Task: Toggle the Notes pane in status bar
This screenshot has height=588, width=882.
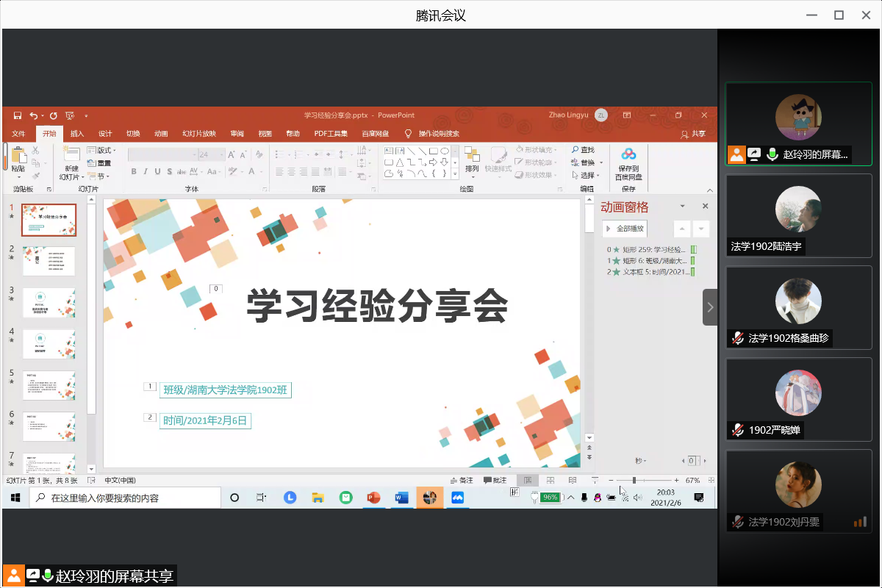Action: point(462,480)
